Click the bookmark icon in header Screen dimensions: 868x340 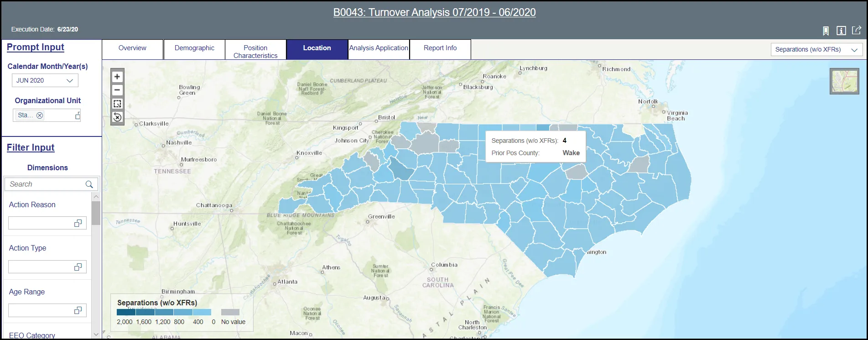click(826, 31)
